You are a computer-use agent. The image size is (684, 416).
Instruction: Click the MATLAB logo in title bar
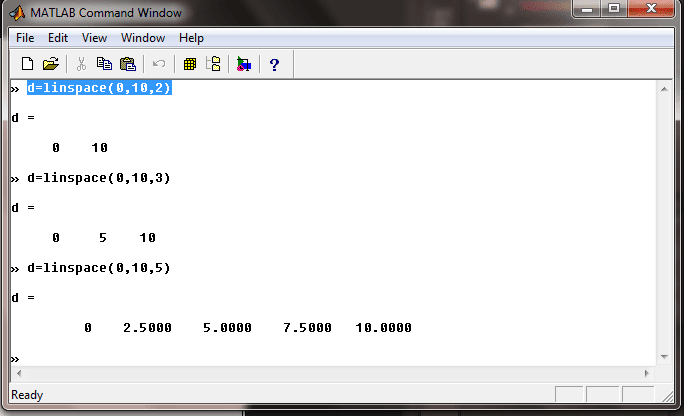point(17,13)
